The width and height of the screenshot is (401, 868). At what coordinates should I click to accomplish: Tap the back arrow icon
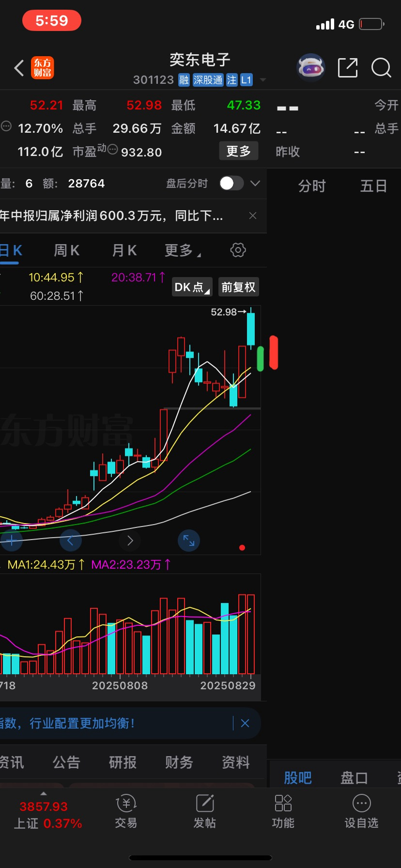pos(19,68)
